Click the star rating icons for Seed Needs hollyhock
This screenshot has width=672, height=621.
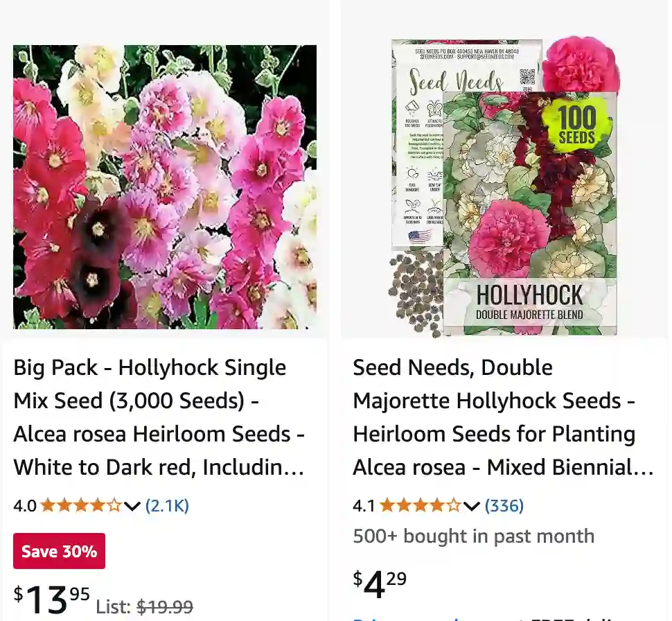[421, 505]
